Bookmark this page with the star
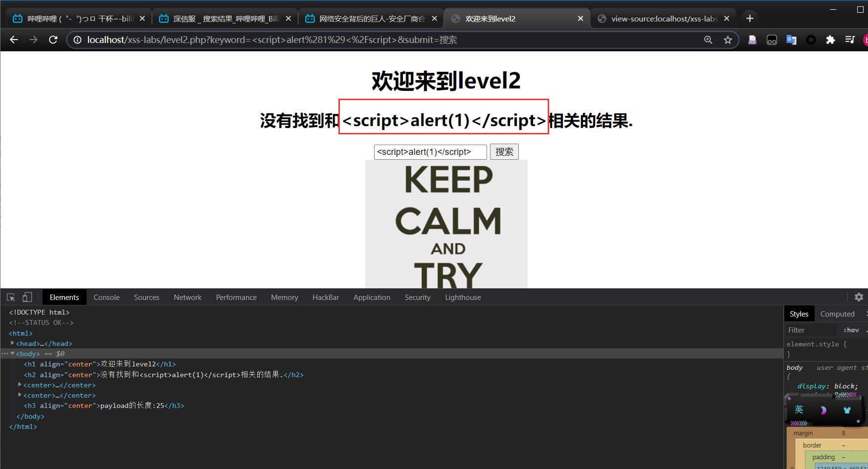 (x=728, y=40)
